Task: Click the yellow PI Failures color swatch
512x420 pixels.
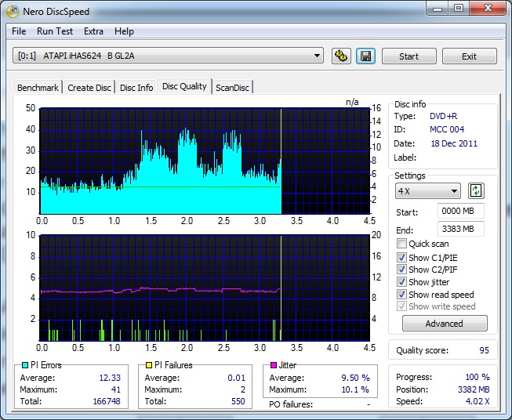Action: (149, 365)
